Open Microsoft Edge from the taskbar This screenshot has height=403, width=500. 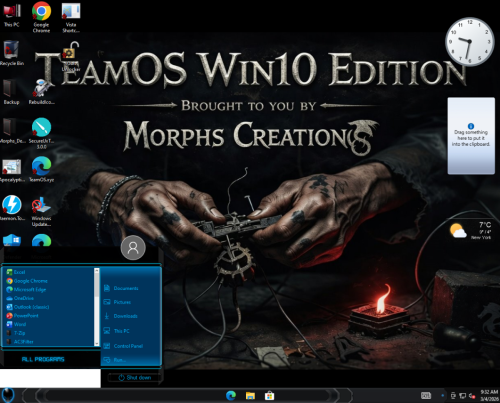pyautogui.click(x=231, y=396)
